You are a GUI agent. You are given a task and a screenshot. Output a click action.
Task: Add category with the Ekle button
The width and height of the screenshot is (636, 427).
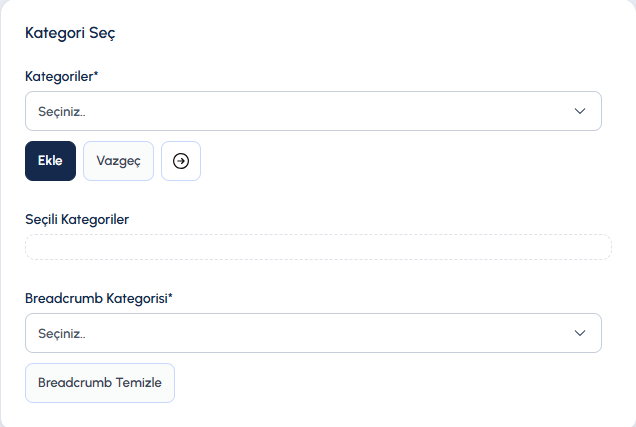pos(50,161)
